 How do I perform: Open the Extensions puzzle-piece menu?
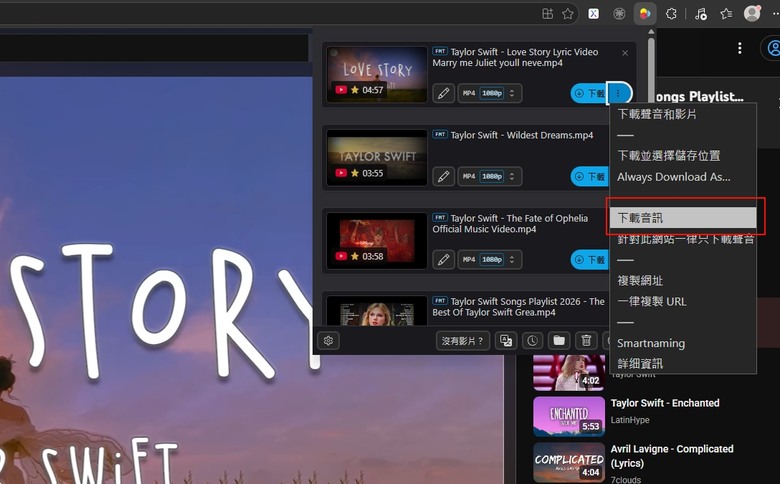coord(671,13)
